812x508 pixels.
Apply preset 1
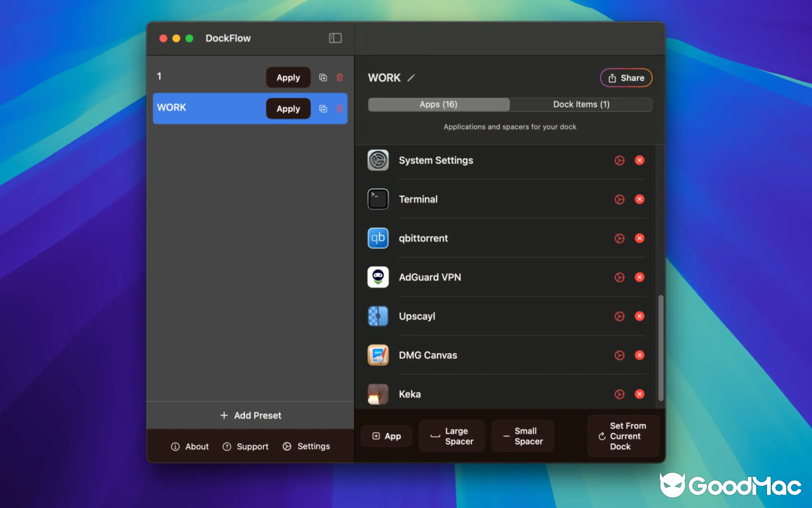[x=288, y=77]
